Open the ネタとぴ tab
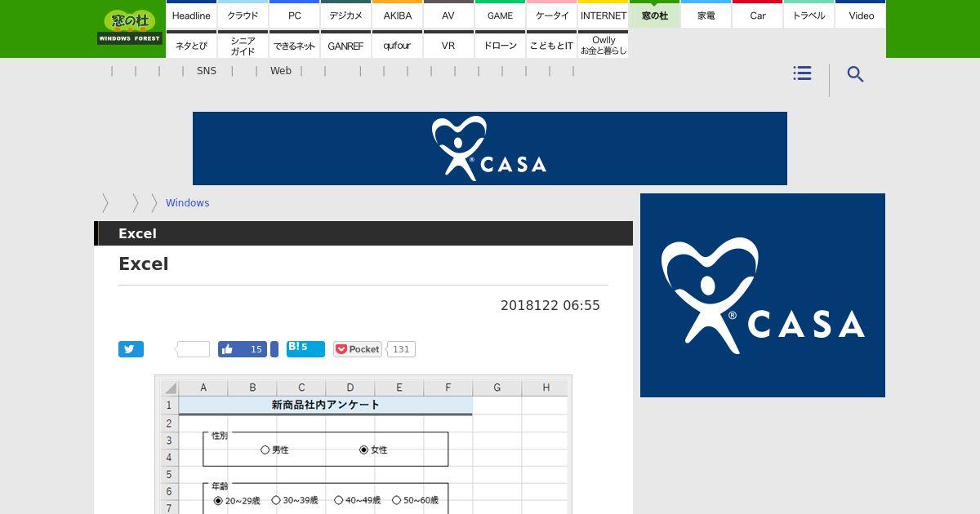Viewport: 980px width, 514px height. click(191, 45)
